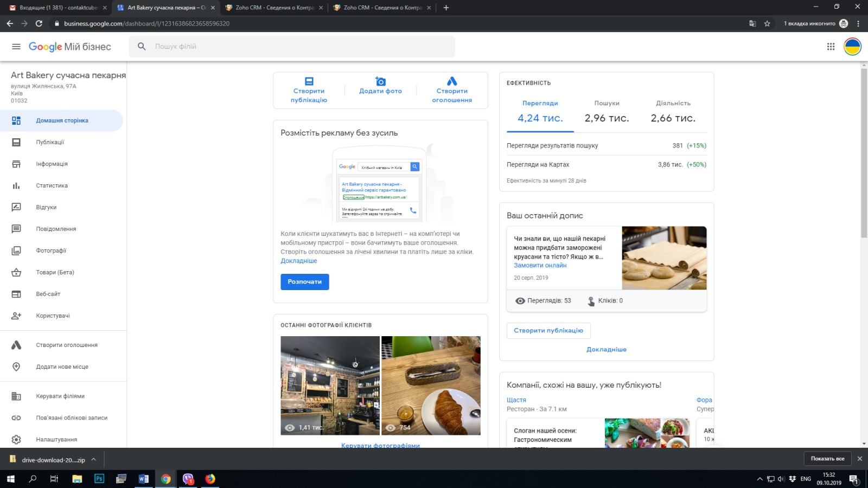Image resolution: width=868 pixels, height=488 pixels.
Task: Reload the page
Action: (x=39, y=24)
